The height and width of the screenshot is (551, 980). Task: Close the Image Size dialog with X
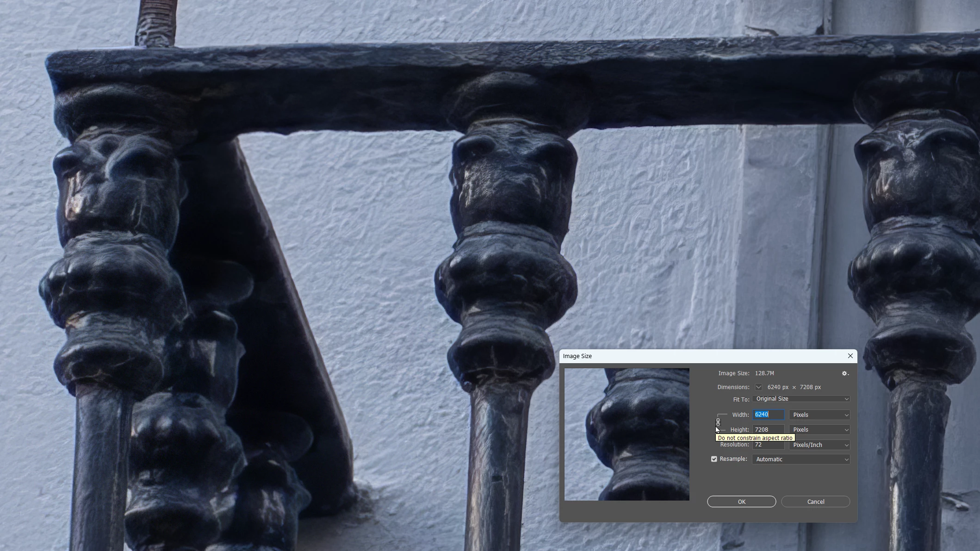850,356
